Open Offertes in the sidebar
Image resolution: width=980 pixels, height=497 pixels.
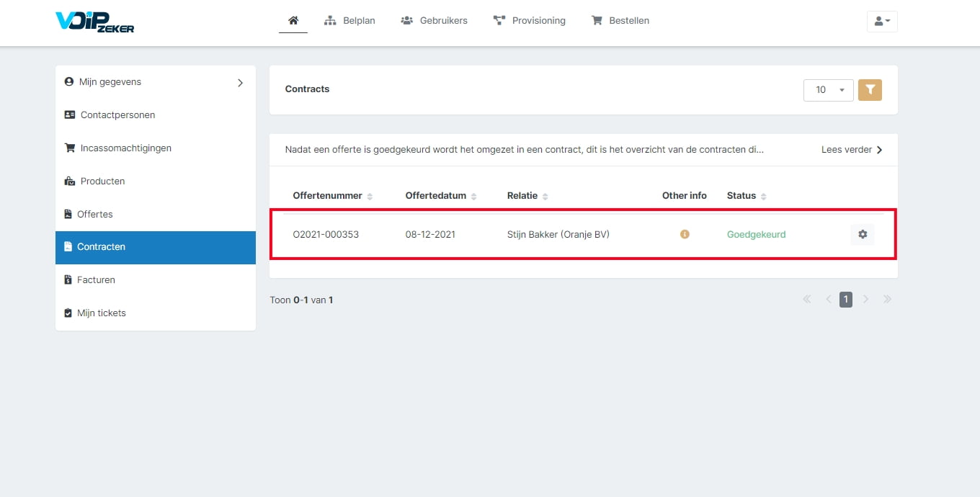click(x=156, y=214)
